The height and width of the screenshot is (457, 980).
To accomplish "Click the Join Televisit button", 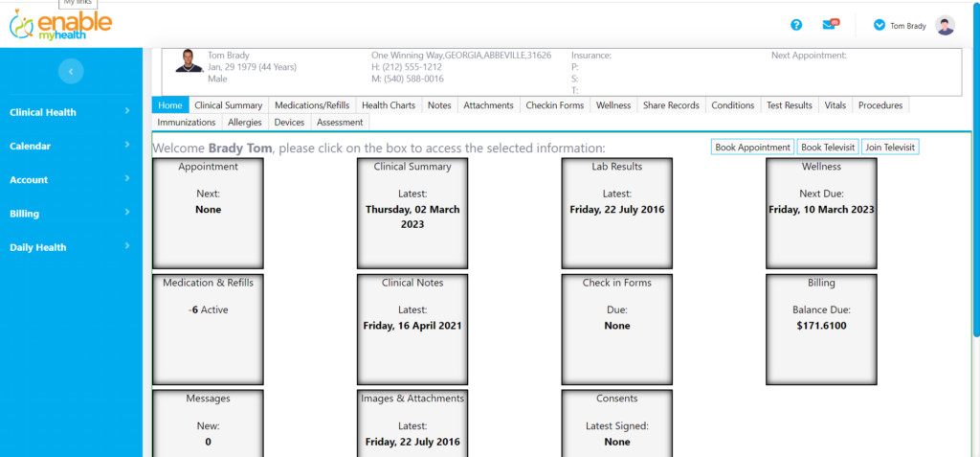I will click(889, 148).
